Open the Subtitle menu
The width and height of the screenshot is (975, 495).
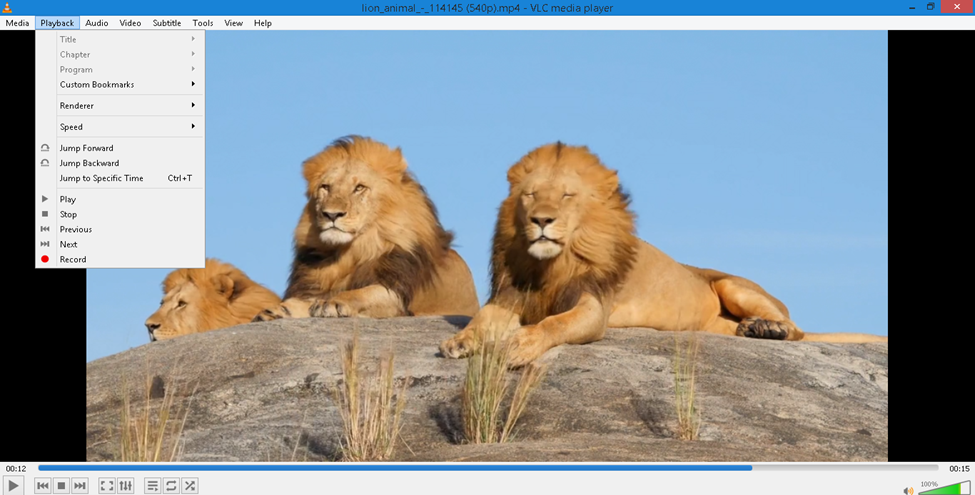167,23
